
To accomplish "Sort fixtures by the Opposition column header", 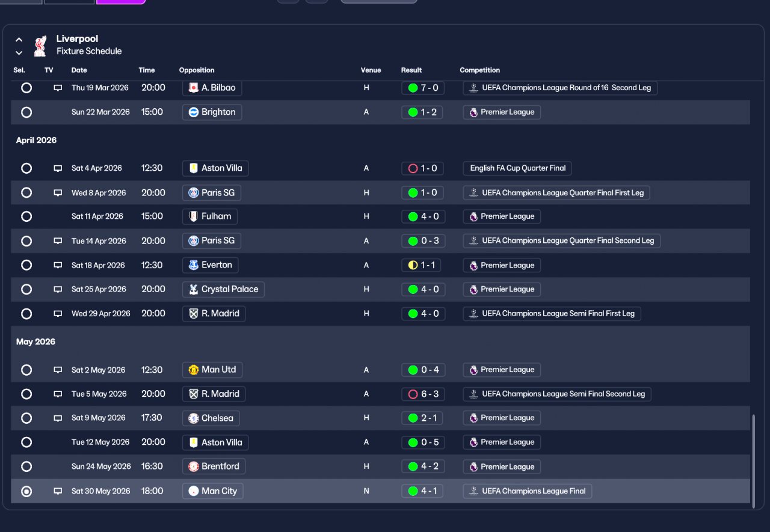I will (197, 70).
